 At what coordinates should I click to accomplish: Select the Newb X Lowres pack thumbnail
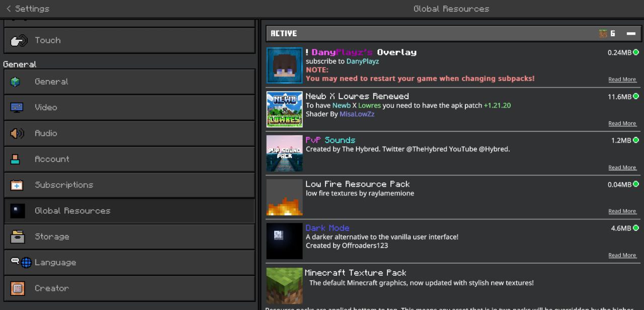(x=284, y=109)
